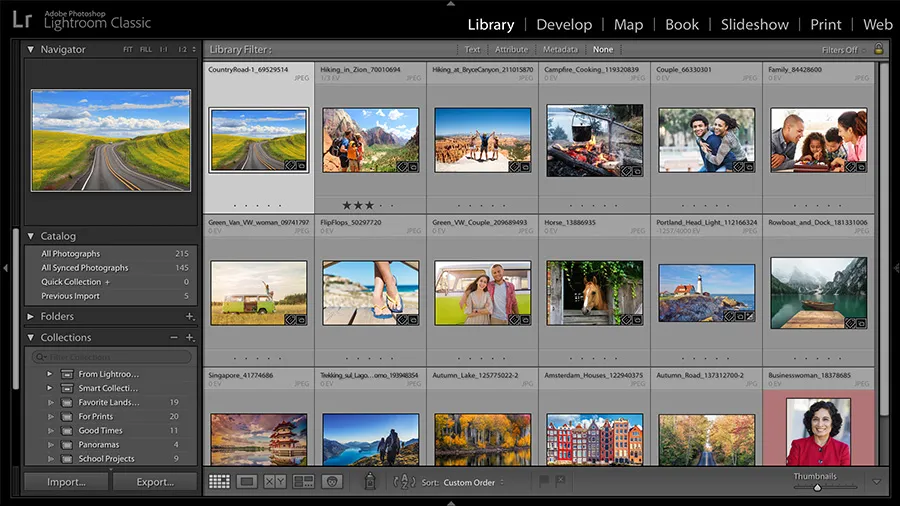
Task: Open People view face icon
Action: coord(332,482)
